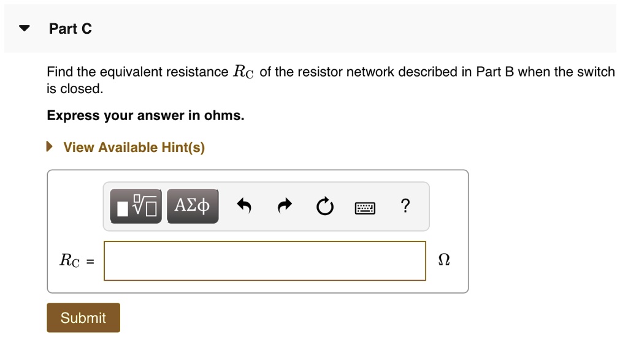
Task: Click the Ω unit symbol next to the box
Action: click(x=444, y=260)
